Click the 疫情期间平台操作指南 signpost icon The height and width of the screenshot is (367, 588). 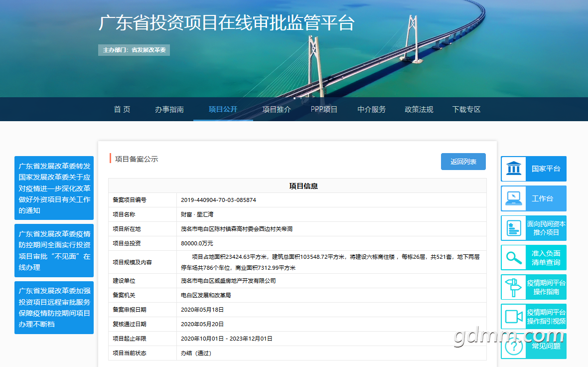(x=513, y=287)
